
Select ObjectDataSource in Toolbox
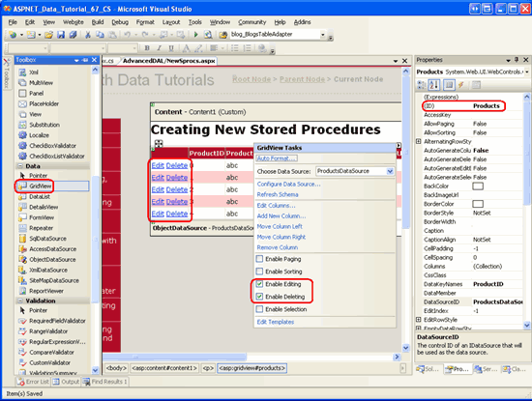[52, 259]
